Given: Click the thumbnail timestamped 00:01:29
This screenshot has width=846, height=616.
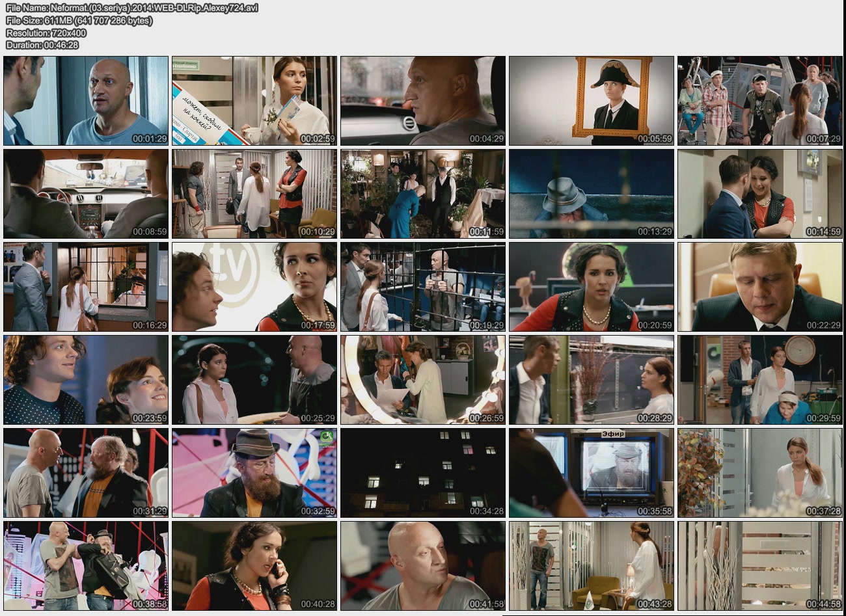Looking at the screenshot, I should click(x=86, y=101).
